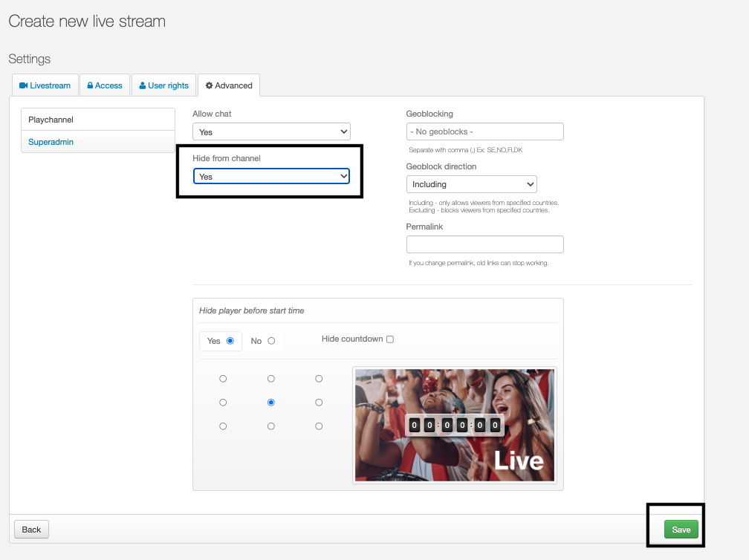Select Yes for hide player before start
The image size is (749, 560).
coord(230,341)
